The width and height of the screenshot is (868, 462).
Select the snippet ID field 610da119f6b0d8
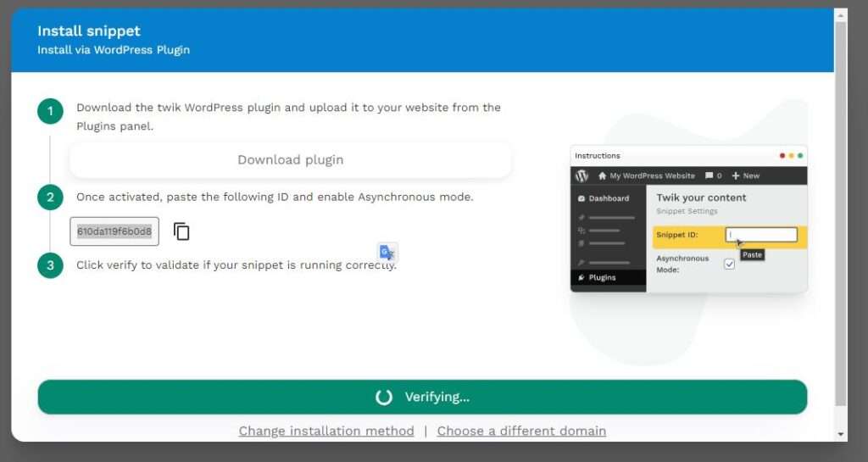pyautogui.click(x=114, y=231)
